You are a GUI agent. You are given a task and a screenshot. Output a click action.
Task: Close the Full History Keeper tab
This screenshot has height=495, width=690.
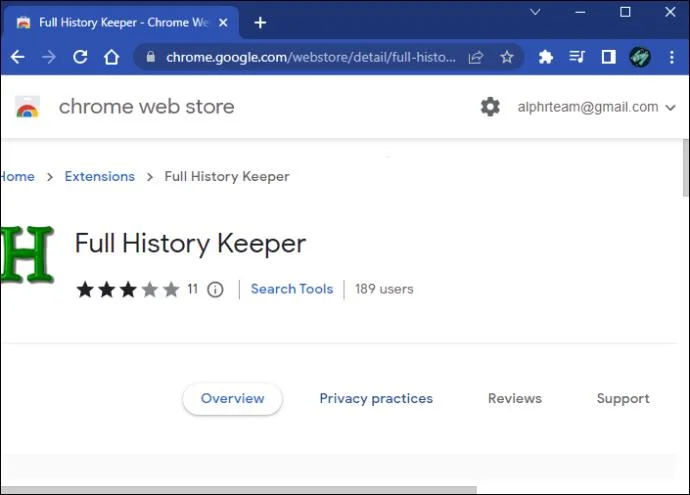point(223,22)
